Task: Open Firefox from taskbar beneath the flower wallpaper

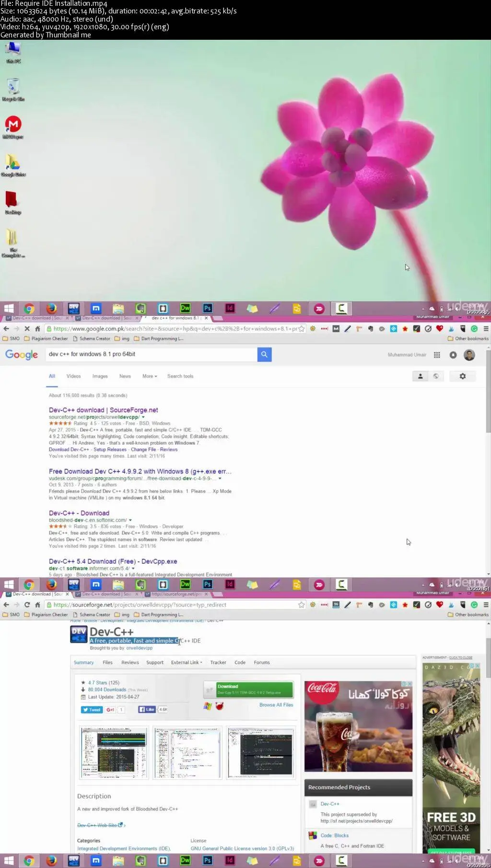Action: (x=51, y=308)
